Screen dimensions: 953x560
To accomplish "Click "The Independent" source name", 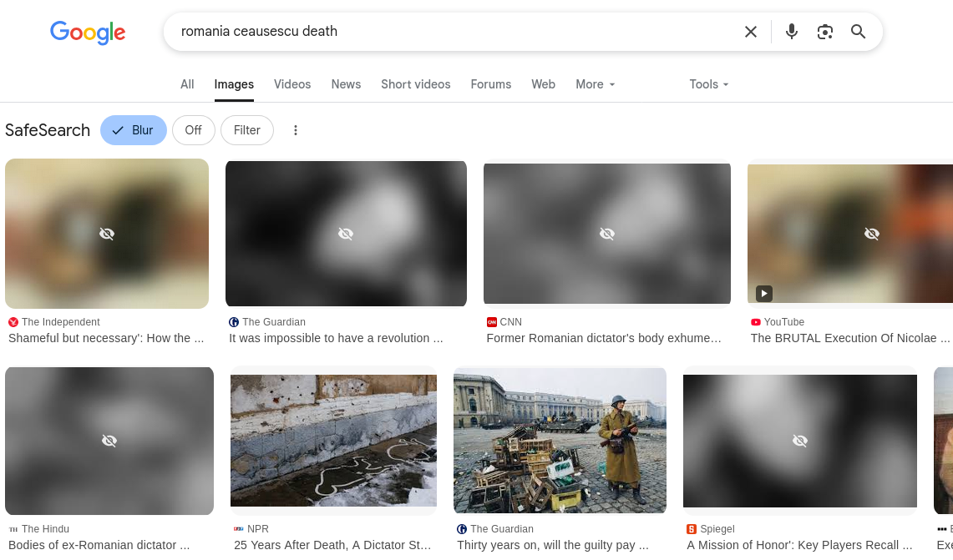I will coord(61,322).
